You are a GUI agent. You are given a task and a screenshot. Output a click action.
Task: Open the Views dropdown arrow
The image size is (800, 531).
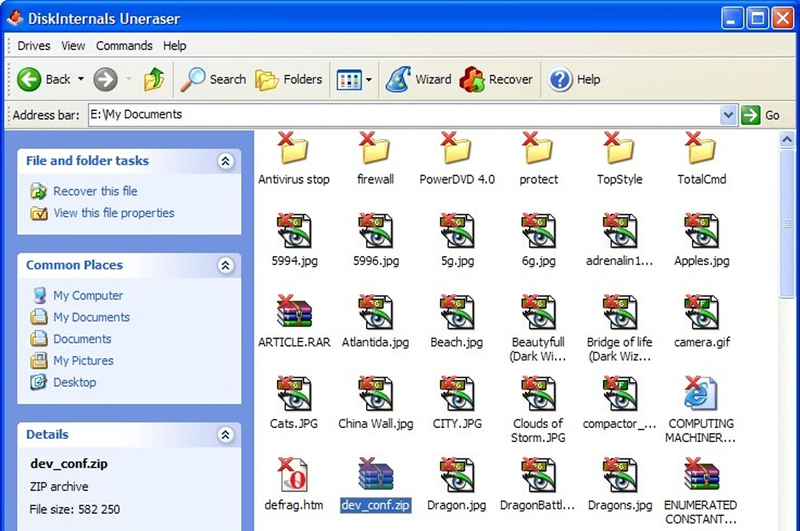coord(369,80)
